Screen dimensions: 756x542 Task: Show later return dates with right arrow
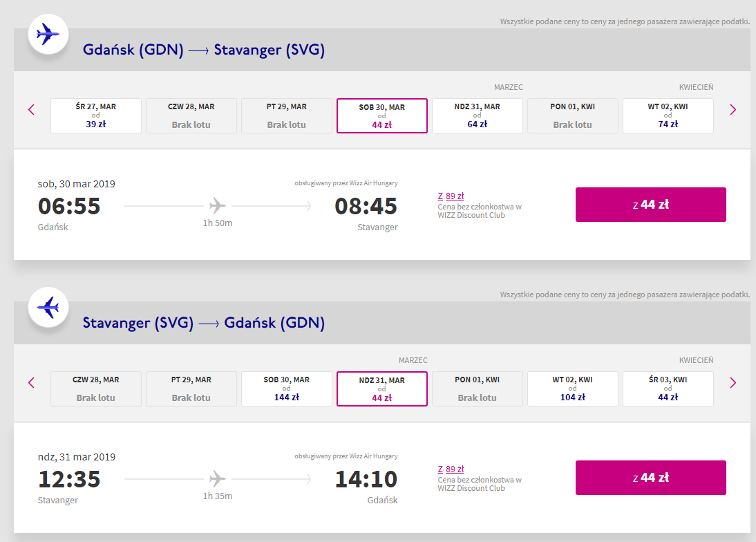733,382
